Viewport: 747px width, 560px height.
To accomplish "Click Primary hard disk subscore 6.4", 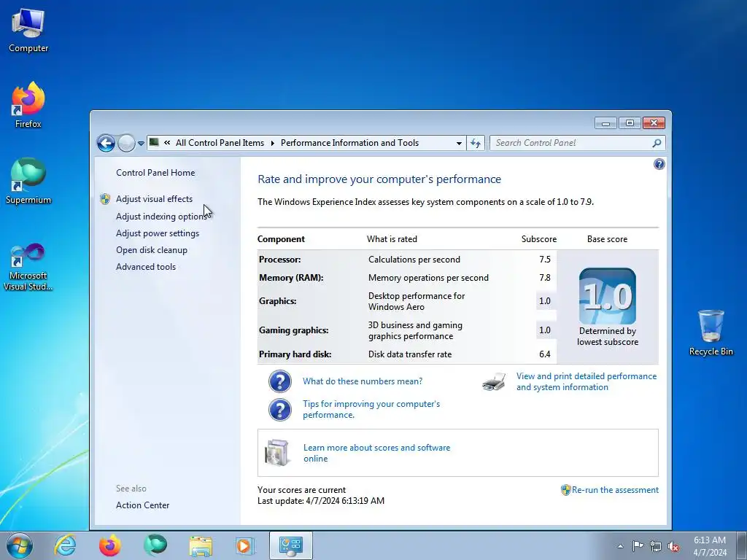I will (x=545, y=354).
